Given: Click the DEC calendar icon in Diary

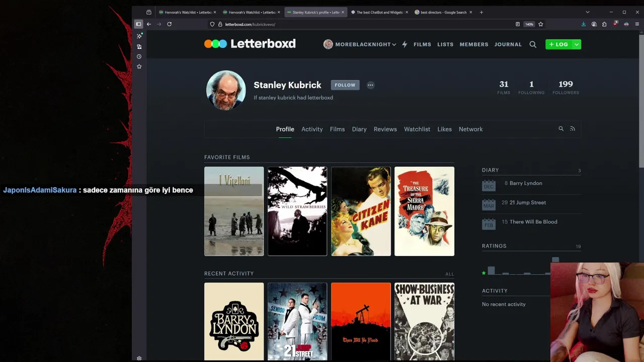Looking at the screenshot, I should point(489,185).
